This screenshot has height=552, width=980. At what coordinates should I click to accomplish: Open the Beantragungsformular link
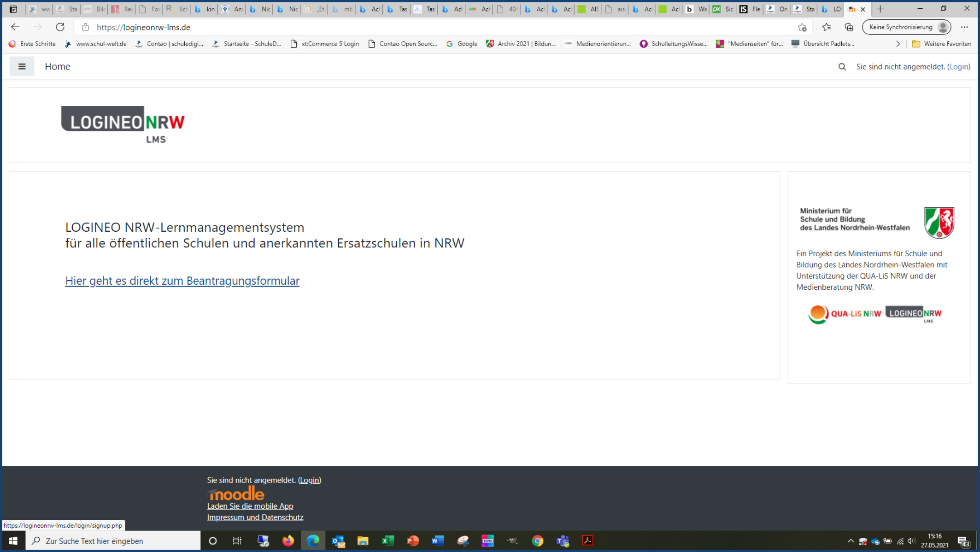pyautogui.click(x=182, y=281)
